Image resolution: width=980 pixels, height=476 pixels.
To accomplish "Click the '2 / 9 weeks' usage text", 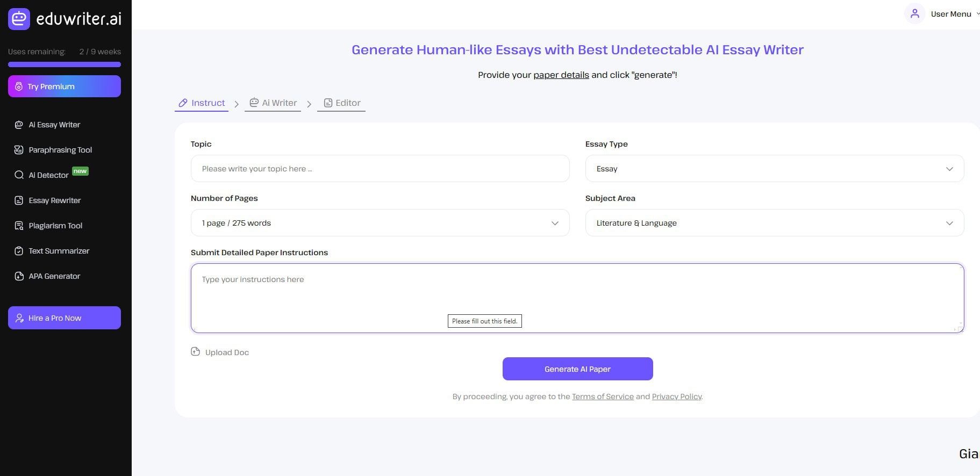I will [x=100, y=52].
